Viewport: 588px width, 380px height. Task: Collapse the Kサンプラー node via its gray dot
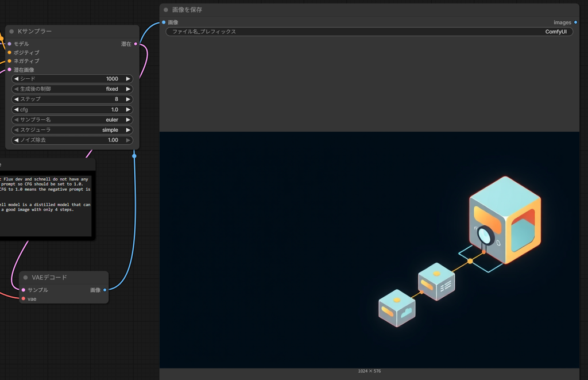point(11,32)
